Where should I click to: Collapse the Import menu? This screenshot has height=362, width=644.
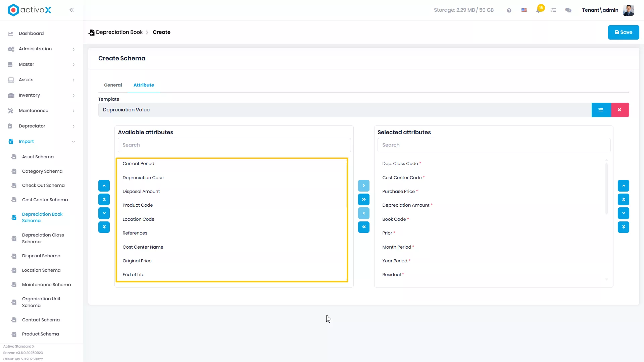tap(42, 141)
